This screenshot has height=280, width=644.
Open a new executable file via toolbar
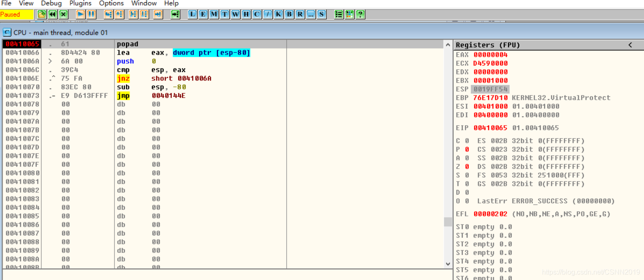(x=41, y=14)
